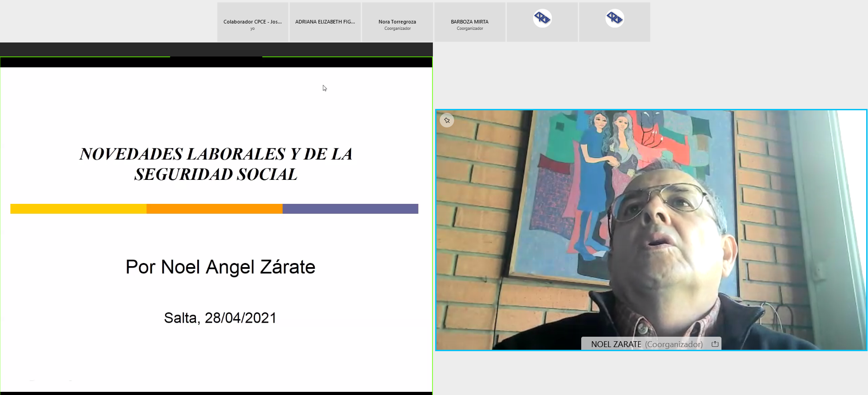Click Noel Zarate's webcam video
Image resolution: width=868 pixels, height=395 pixels.
651,230
